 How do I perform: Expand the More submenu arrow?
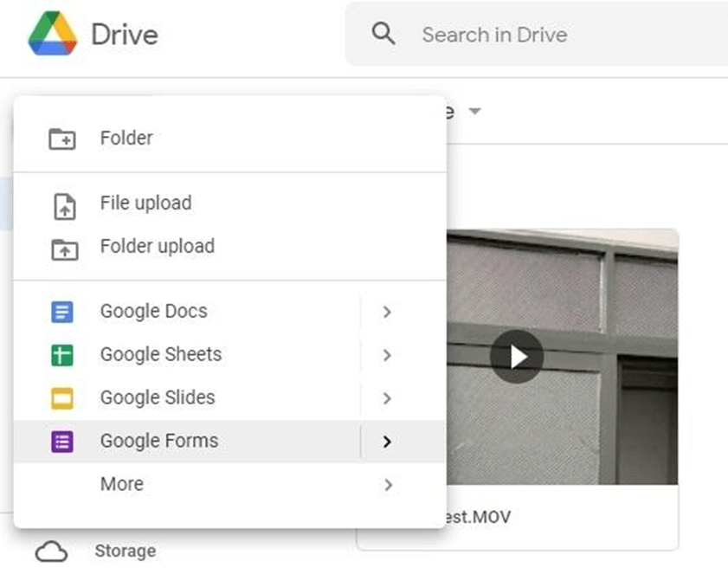387,484
